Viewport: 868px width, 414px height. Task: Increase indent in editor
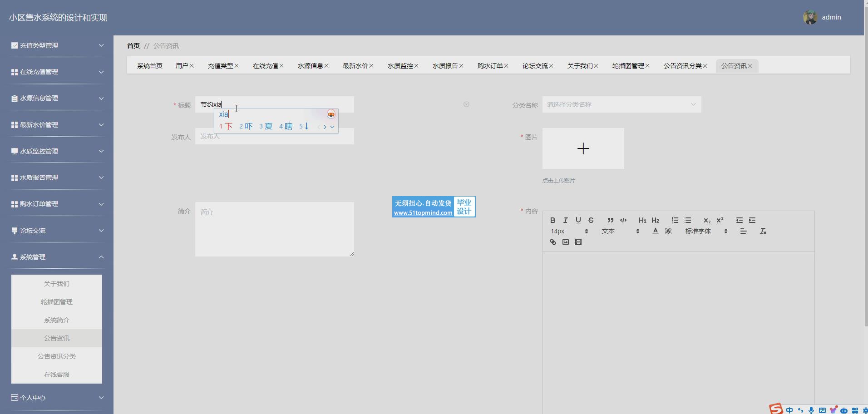tap(752, 220)
